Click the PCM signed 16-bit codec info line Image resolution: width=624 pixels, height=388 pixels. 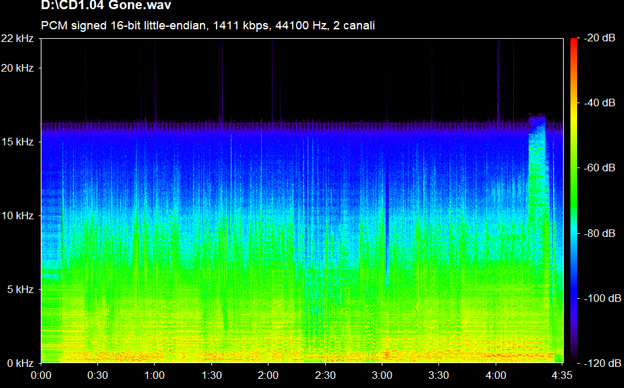pos(208,25)
